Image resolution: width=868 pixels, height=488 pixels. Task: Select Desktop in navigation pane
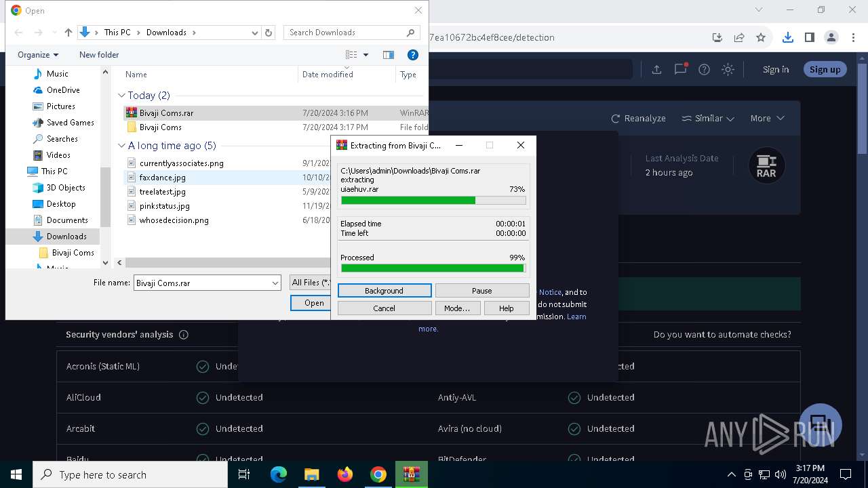(61, 204)
